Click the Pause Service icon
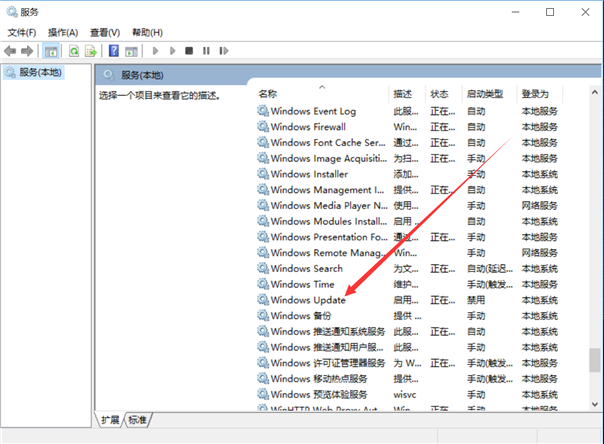The height and width of the screenshot is (444, 604). coord(206,51)
